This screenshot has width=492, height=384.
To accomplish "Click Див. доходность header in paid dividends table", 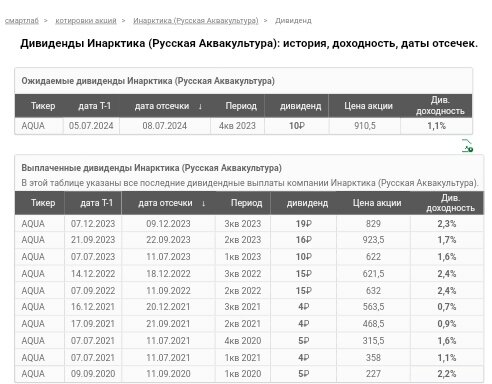I will pyautogui.click(x=450, y=203).
